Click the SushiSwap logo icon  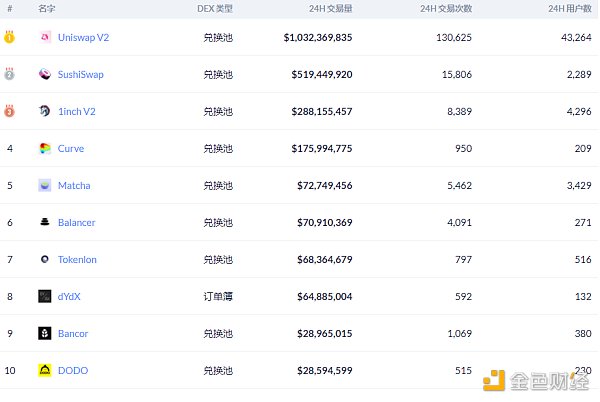(x=45, y=74)
